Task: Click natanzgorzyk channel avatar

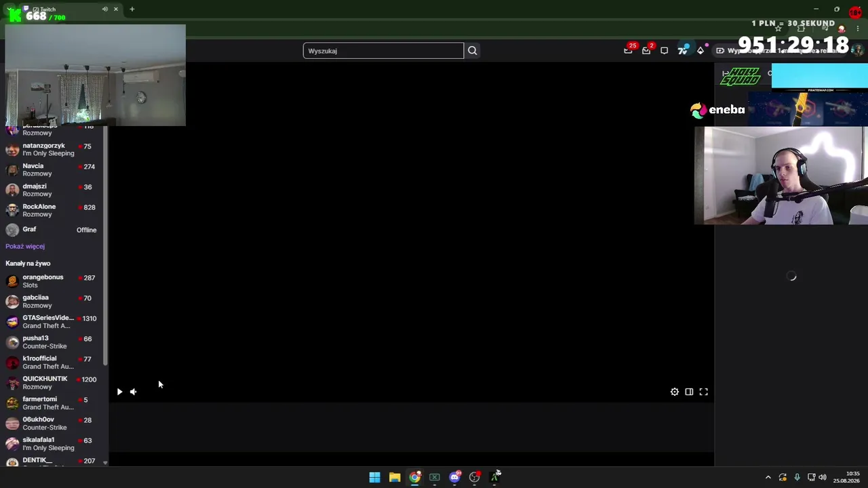Action: [12, 149]
